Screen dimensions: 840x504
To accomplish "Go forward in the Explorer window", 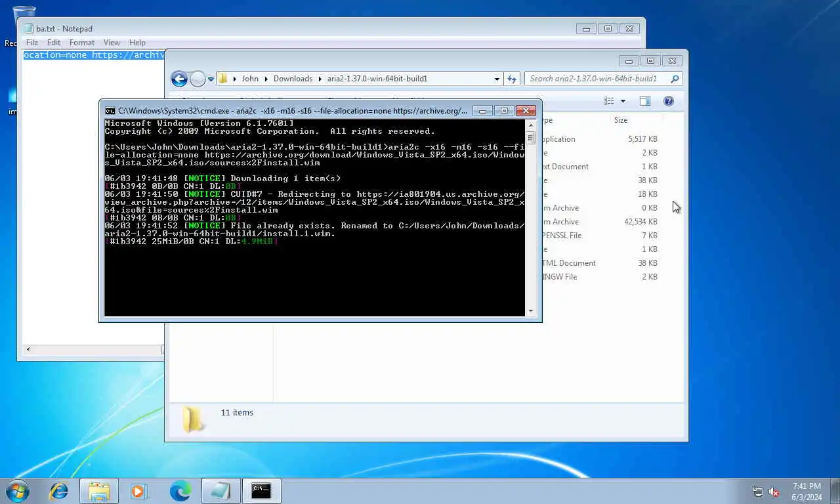I will click(198, 79).
